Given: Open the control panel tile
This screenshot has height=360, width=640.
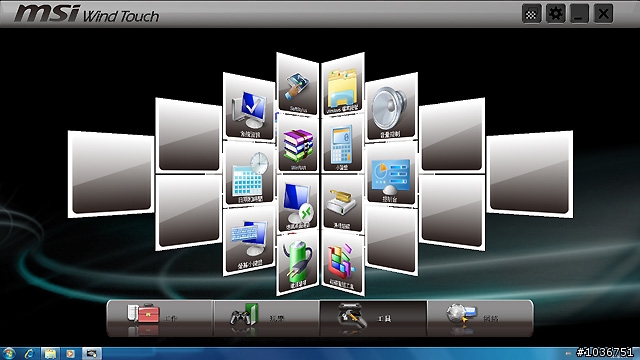Looking at the screenshot, I should tap(391, 174).
